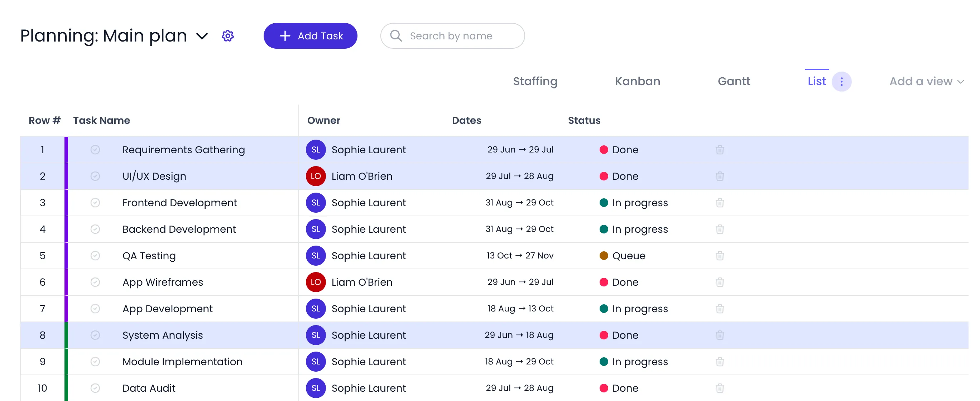
Task: Sort by the Dates column header
Action: [466, 121]
